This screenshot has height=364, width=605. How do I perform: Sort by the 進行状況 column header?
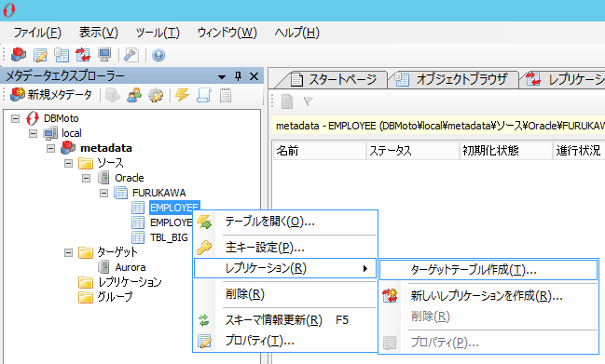point(579,151)
